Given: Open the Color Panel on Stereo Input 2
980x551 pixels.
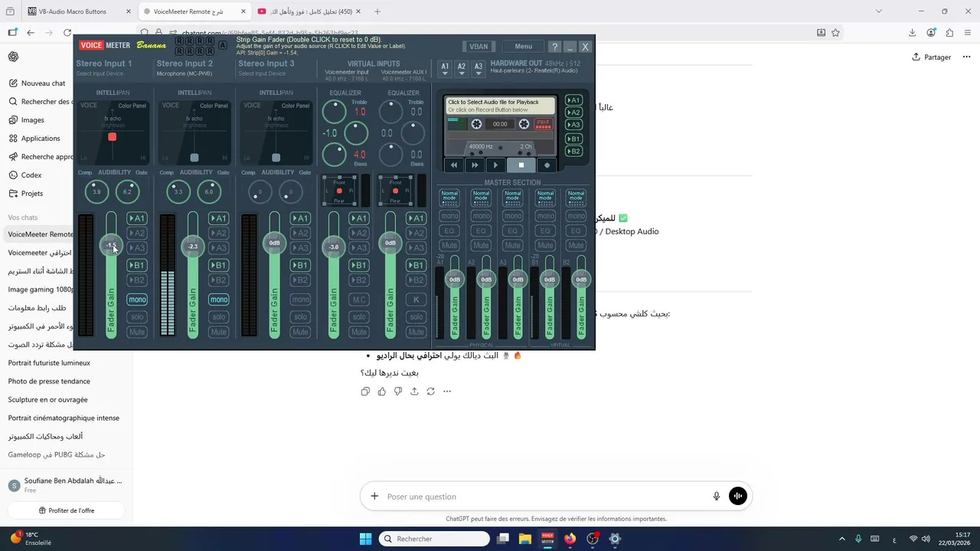Looking at the screenshot, I should (x=214, y=106).
